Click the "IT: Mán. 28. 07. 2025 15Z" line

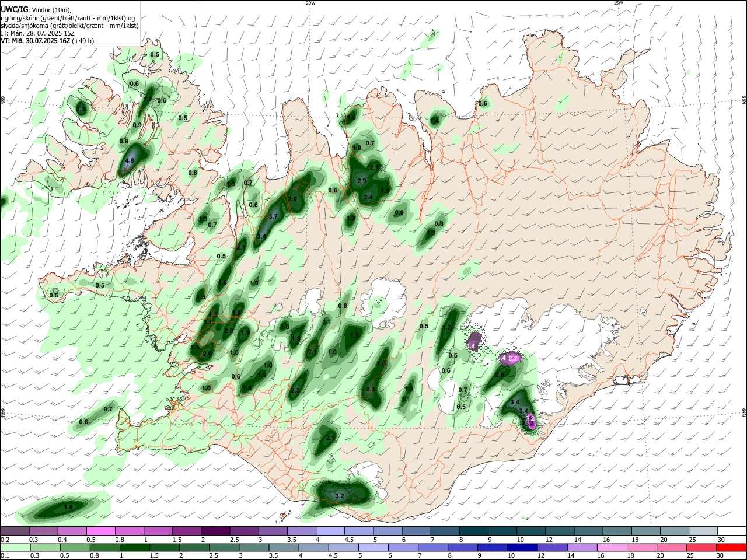[37, 33]
